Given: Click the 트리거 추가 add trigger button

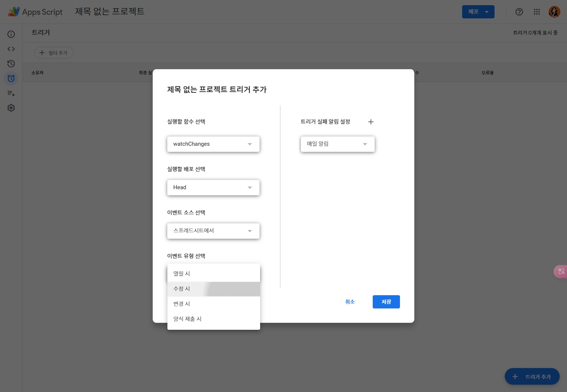Looking at the screenshot, I should pyautogui.click(x=532, y=377).
